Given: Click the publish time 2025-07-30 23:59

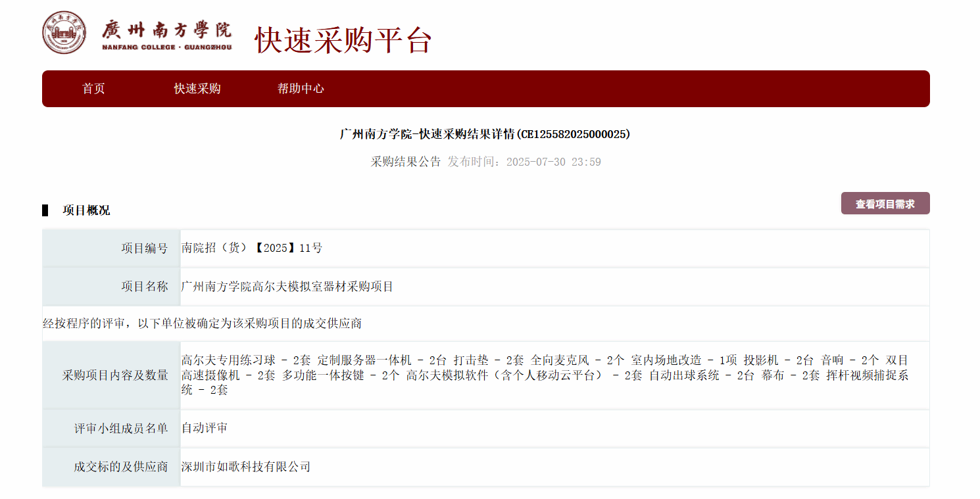Looking at the screenshot, I should coord(554,162).
